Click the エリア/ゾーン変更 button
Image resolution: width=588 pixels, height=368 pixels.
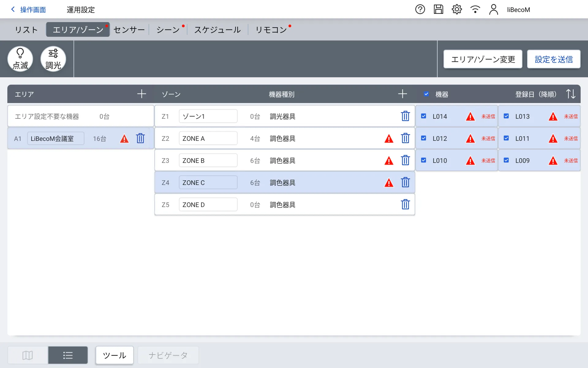coord(483,59)
